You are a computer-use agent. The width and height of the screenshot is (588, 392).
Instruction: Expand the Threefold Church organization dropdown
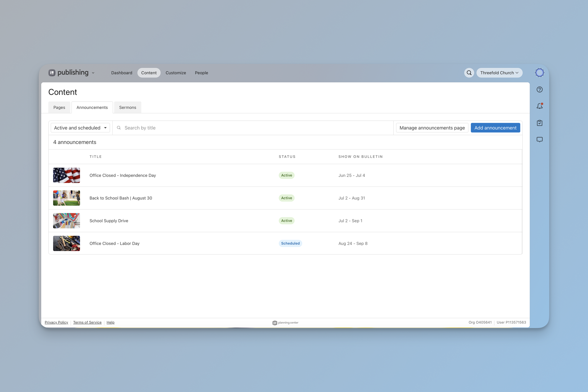[x=499, y=73]
